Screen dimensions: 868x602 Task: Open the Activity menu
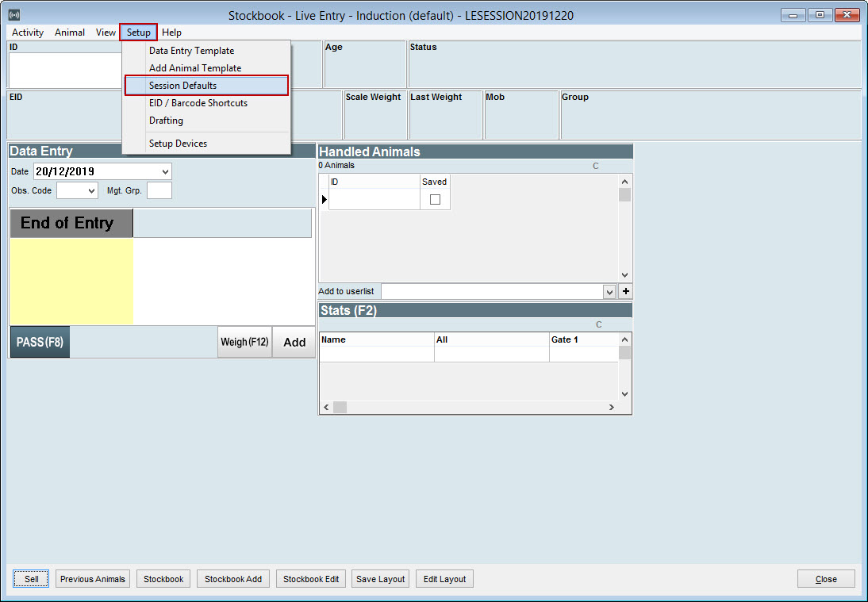28,32
